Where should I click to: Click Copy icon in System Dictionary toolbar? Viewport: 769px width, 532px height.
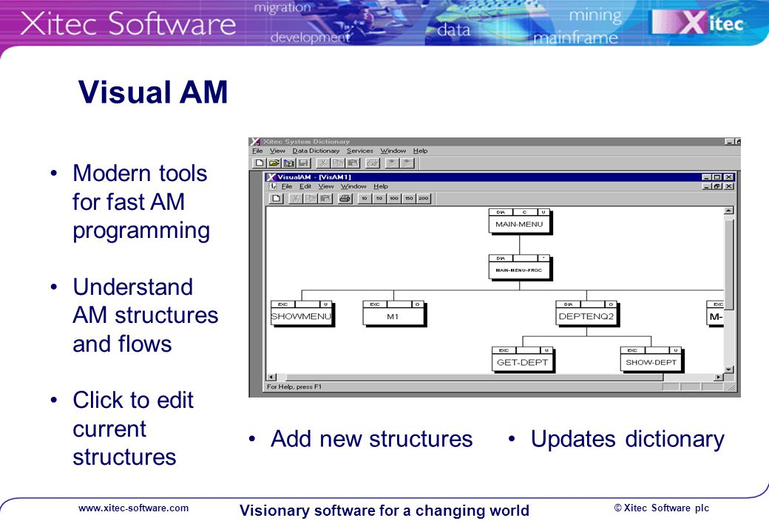tap(338, 163)
